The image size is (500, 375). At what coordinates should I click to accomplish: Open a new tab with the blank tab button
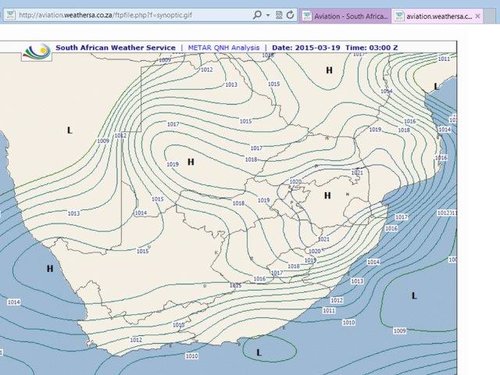click(x=489, y=16)
